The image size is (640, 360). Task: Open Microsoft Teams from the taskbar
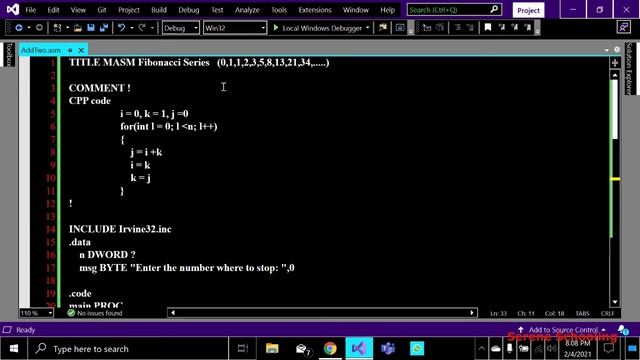[388, 349]
